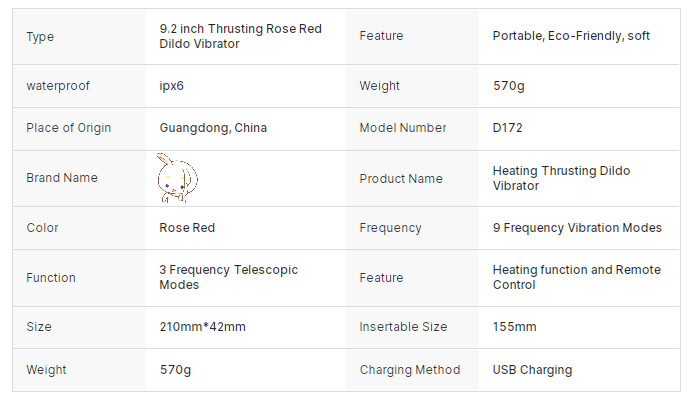Click the Place of Origin label
This screenshot has width=689, height=396.
[x=69, y=128]
